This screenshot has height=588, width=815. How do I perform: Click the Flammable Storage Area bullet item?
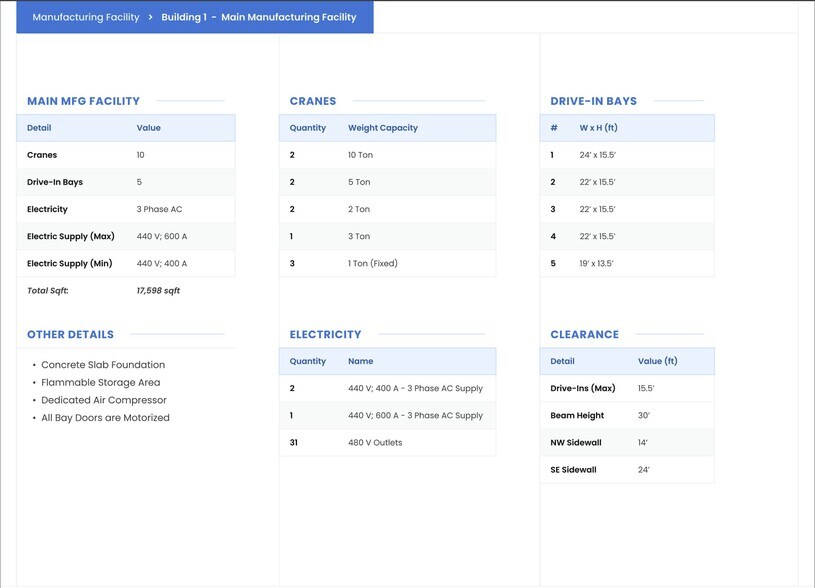point(100,383)
